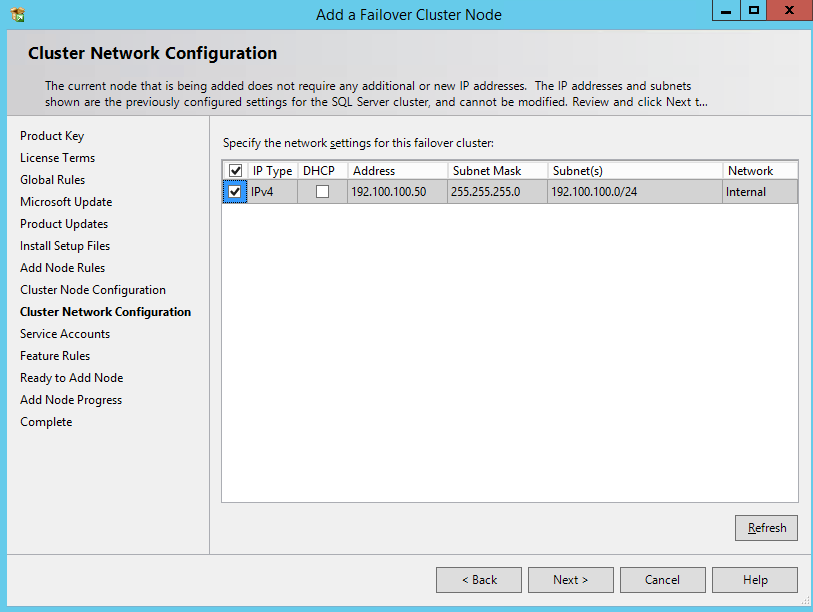This screenshot has width=813, height=612.
Task: Minimize the Add a Failover Cluster Node window
Action: pos(726,11)
